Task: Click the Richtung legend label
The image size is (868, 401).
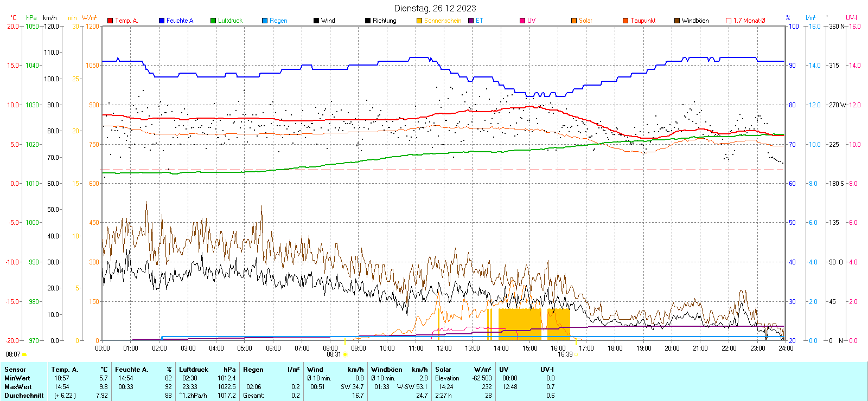Action: pyautogui.click(x=384, y=21)
